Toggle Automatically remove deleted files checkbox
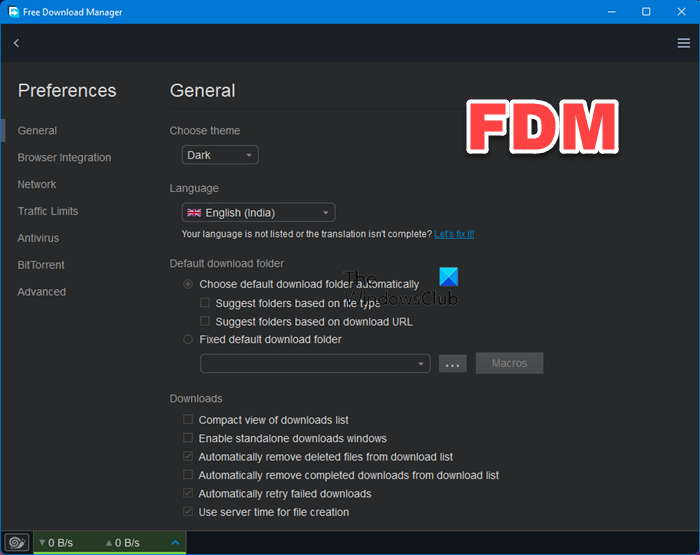 pyautogui.click(x=188, y=456)
